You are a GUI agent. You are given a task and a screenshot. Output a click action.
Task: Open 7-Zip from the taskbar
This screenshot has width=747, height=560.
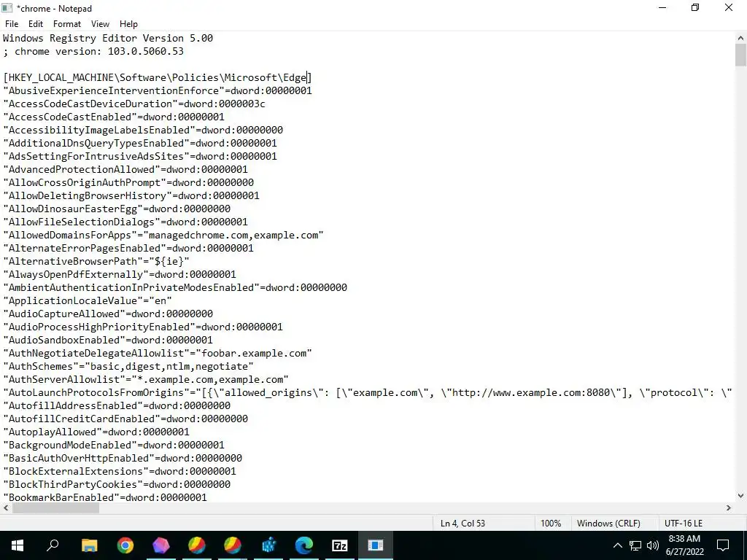click(340, 545)
